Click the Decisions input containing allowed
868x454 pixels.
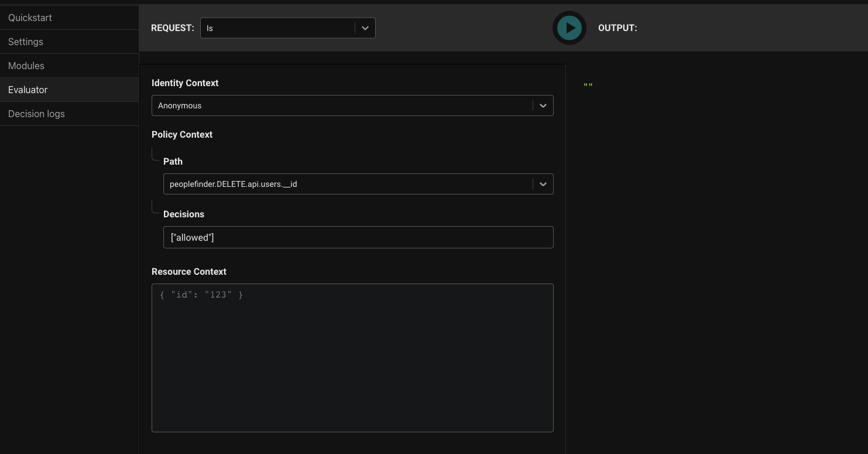point(358,237)
